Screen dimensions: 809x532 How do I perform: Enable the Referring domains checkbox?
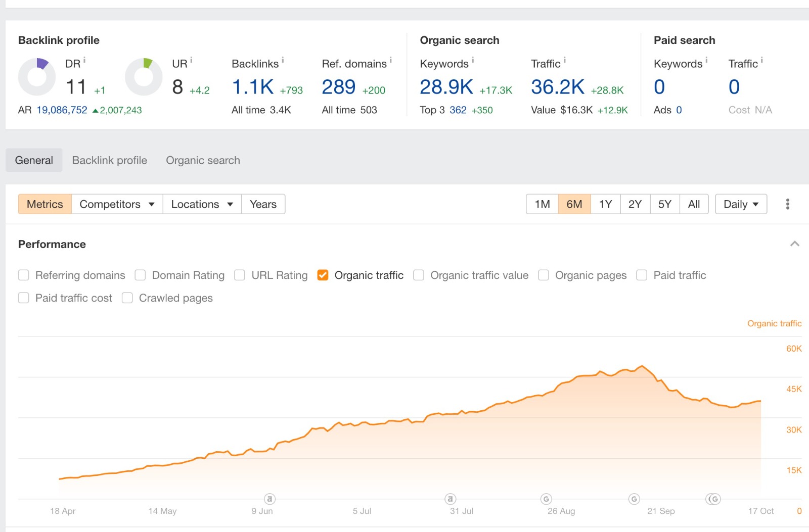(x=24, y=275)
